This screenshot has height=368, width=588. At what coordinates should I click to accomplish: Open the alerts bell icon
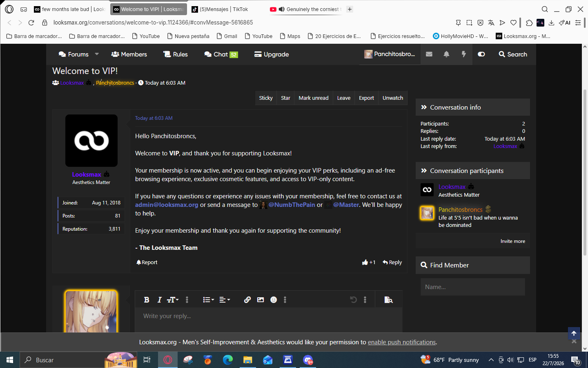(x=446, y=54)
